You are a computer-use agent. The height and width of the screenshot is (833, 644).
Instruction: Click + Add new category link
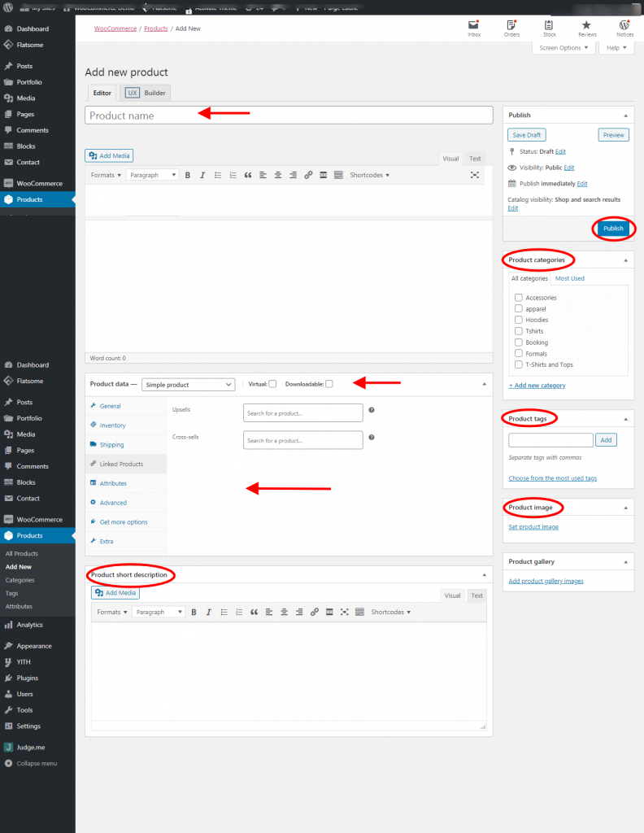[537, 385]
